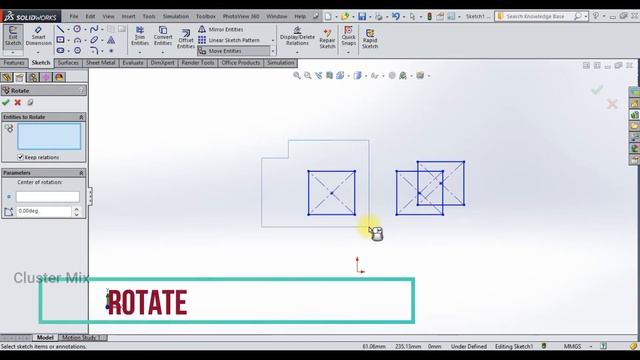Switch to the Sheet Metal tab
Screen dimensions: 640x360
tap(100, 63)
